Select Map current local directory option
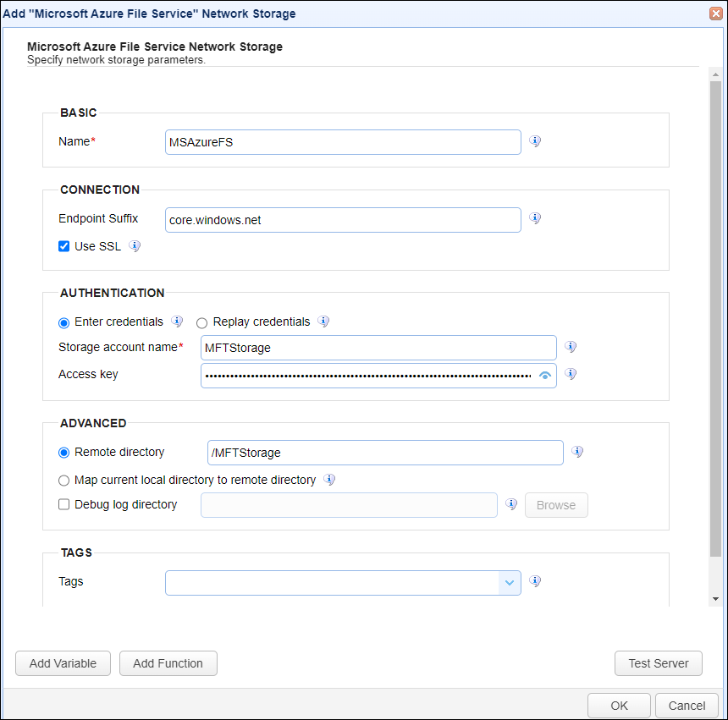This screenshot has height=720, width=728. click(64, 481)
